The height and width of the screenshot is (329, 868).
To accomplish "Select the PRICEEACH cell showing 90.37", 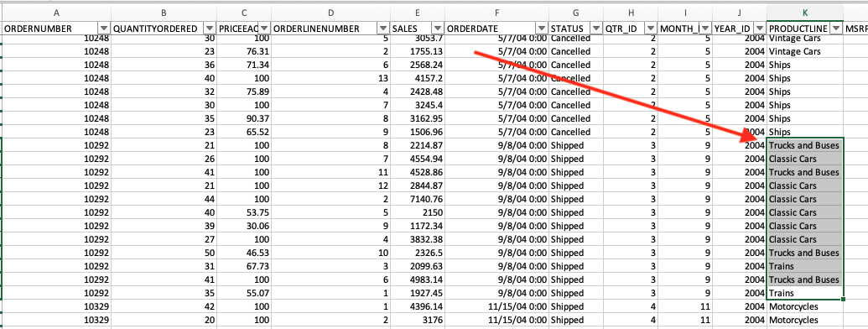I will (244, 118).
